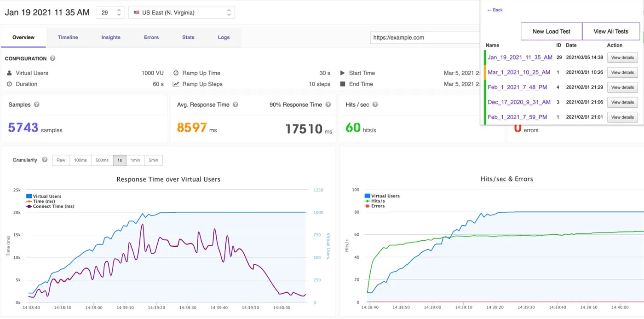
Task: View details for Mar_1_2021_10_25_AM
Action: coord(622,72)
